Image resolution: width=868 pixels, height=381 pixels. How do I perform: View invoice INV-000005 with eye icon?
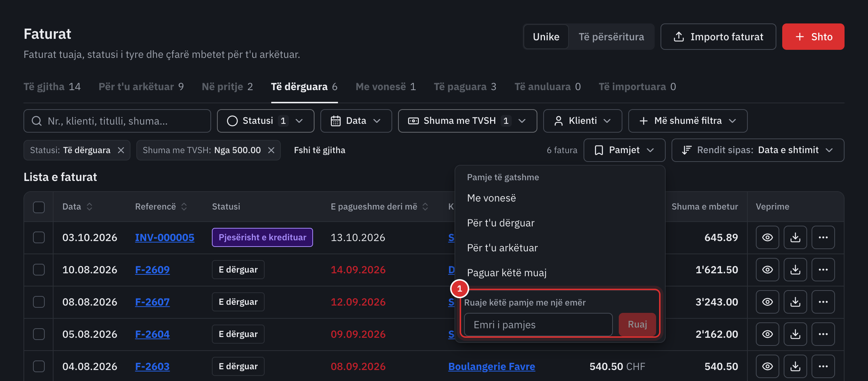tap(767, 237)
